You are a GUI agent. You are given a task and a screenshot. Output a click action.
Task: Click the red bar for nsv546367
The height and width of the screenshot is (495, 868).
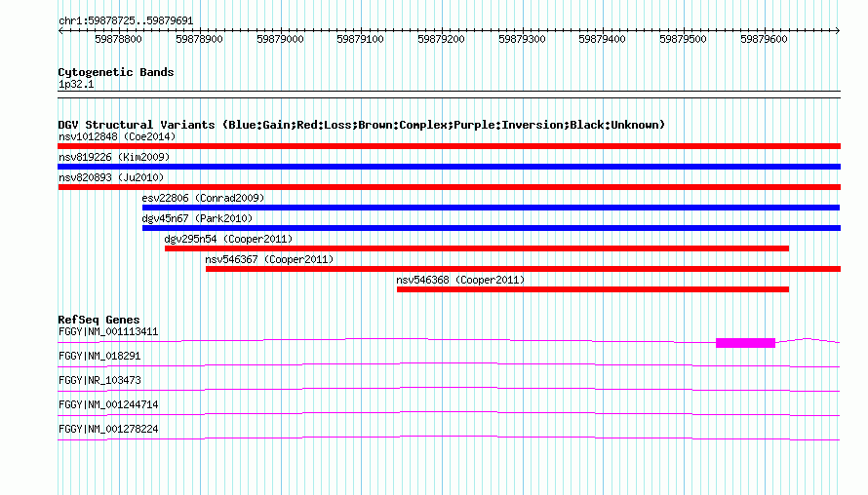coord(523,269)
